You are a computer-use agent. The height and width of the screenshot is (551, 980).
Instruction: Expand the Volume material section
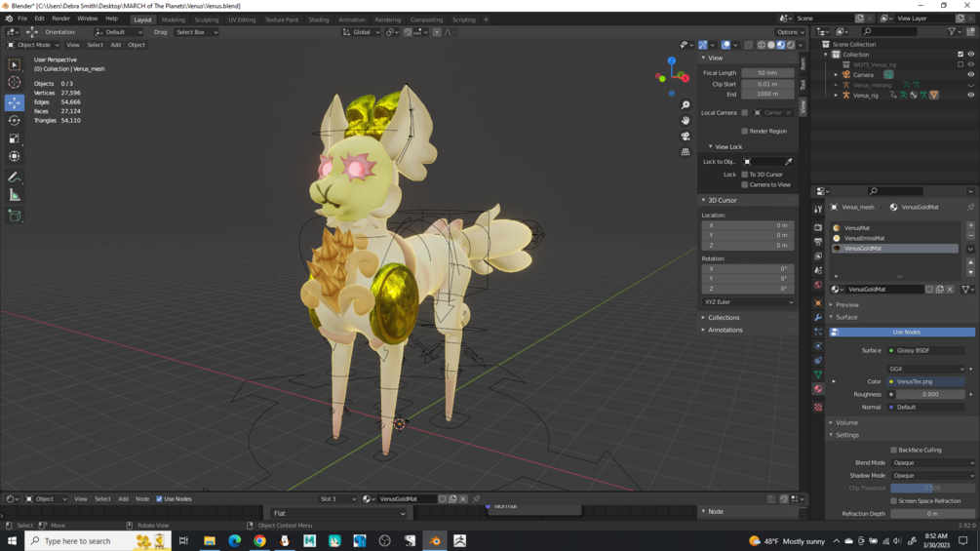[846, 423]
